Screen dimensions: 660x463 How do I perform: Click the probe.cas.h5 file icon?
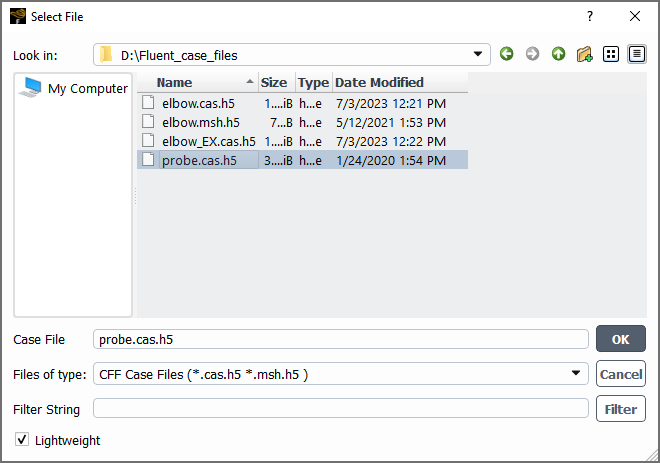[148, 160]
